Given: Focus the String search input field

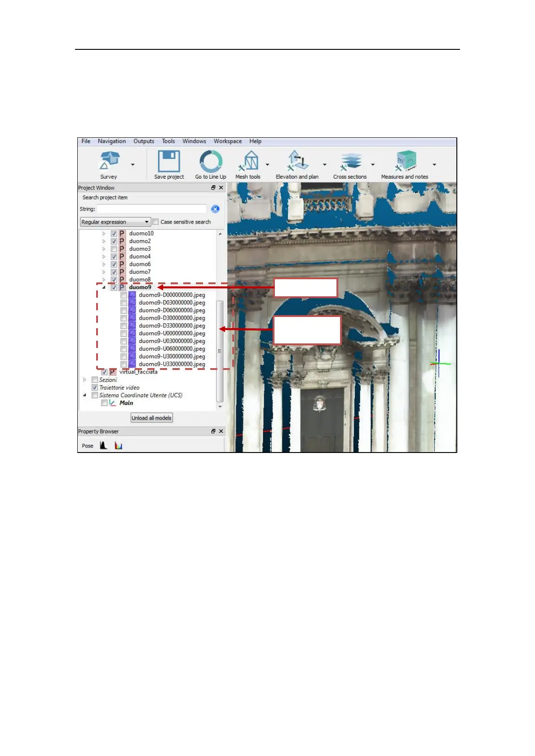Looking at the screenshot, I should [152, 209].
